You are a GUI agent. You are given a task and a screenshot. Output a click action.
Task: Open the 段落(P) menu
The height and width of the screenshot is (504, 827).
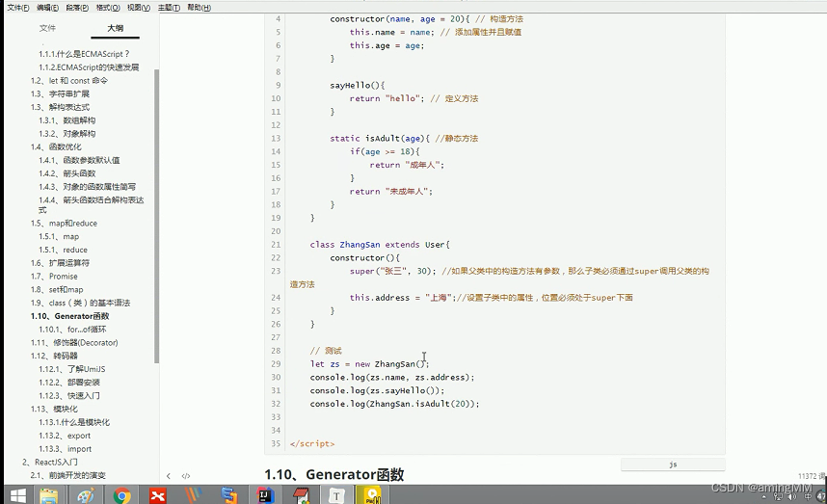pos(77,8)
